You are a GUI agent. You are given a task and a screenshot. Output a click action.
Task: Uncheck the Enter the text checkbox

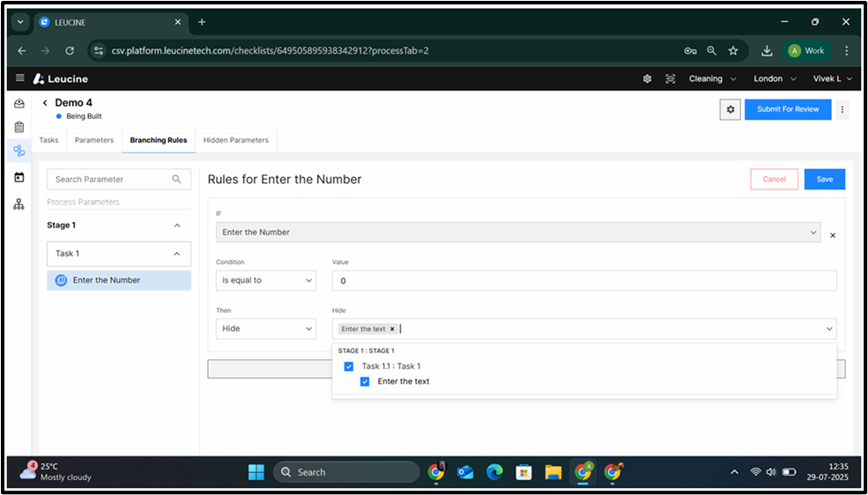(x=365, y=381)
